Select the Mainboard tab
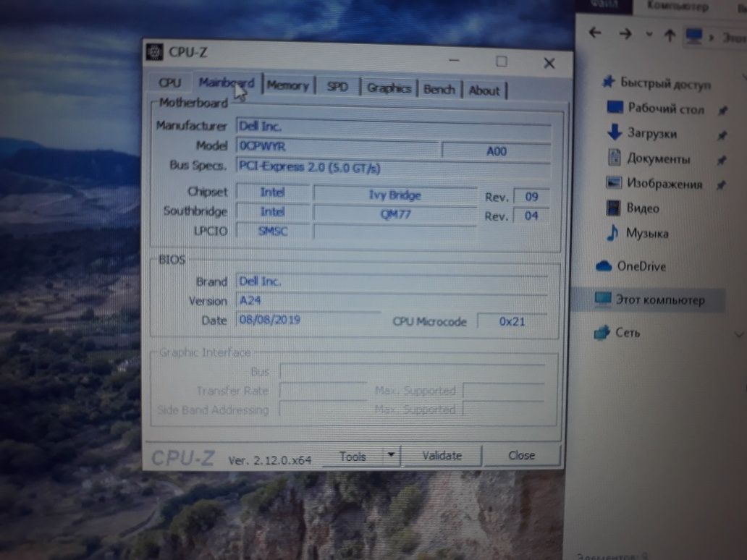The image size is (747, 560). point(227,83)
